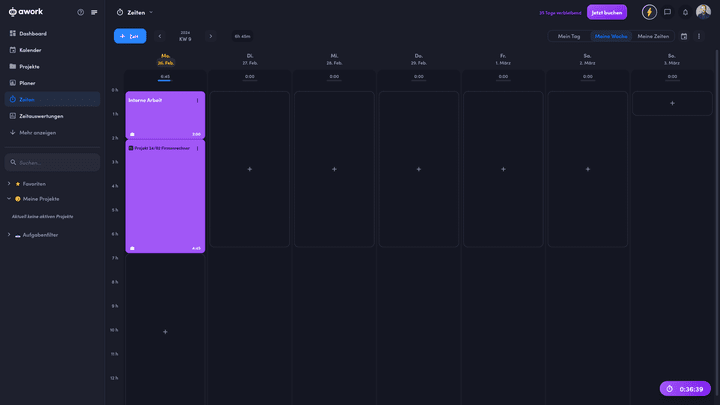
Task: Switch to the Mein Tag view
Action: point(568,36)
